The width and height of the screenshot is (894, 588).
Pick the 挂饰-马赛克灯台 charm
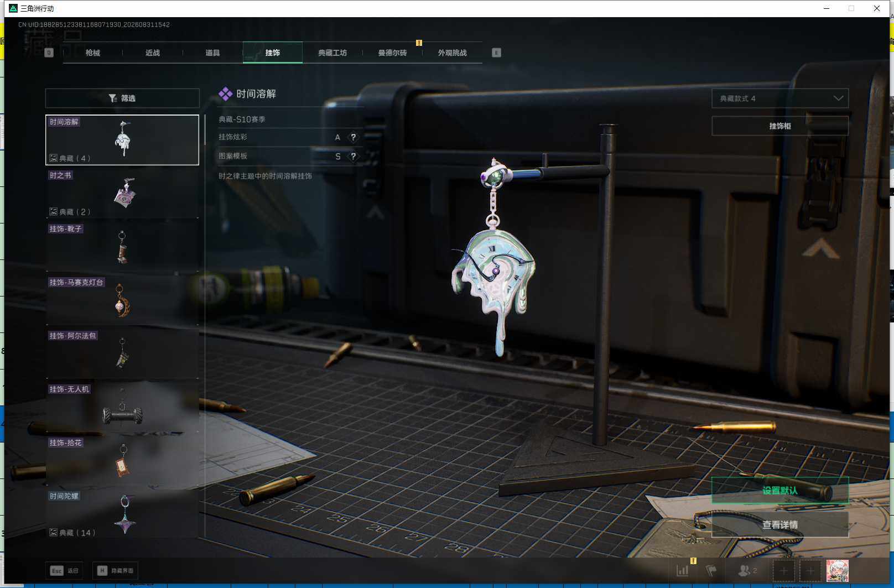point(122,300)
